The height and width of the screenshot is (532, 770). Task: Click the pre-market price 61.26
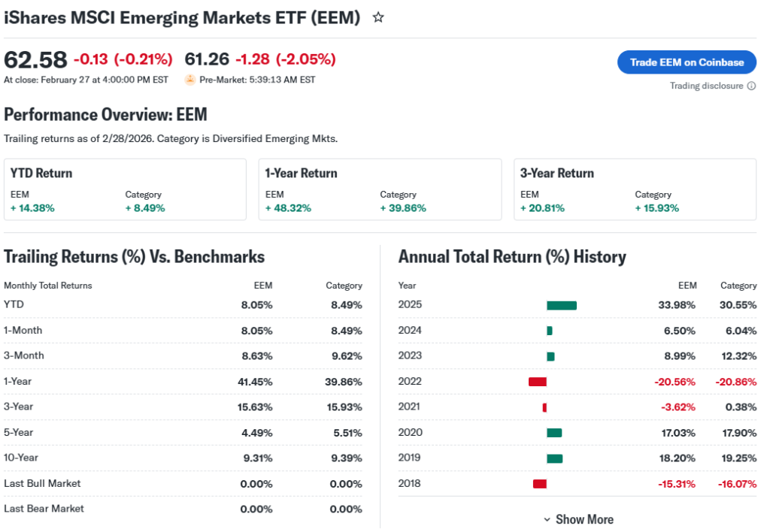pos(207,59)
